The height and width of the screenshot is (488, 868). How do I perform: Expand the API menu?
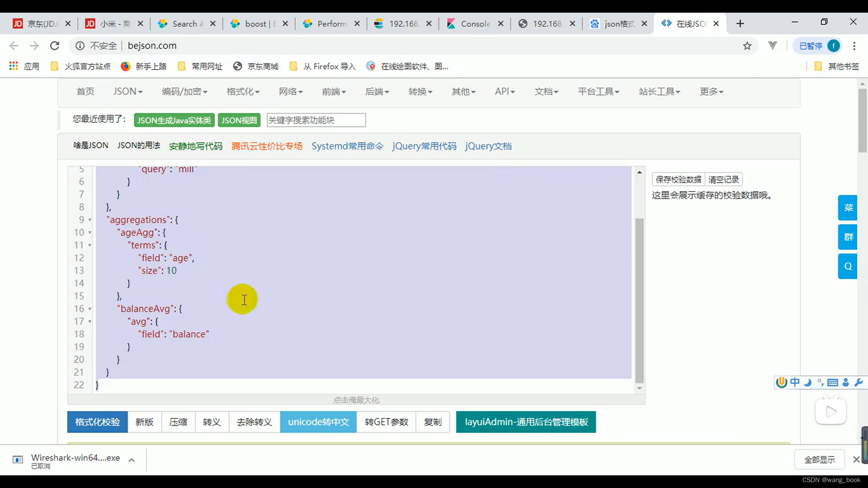(505, 91)
